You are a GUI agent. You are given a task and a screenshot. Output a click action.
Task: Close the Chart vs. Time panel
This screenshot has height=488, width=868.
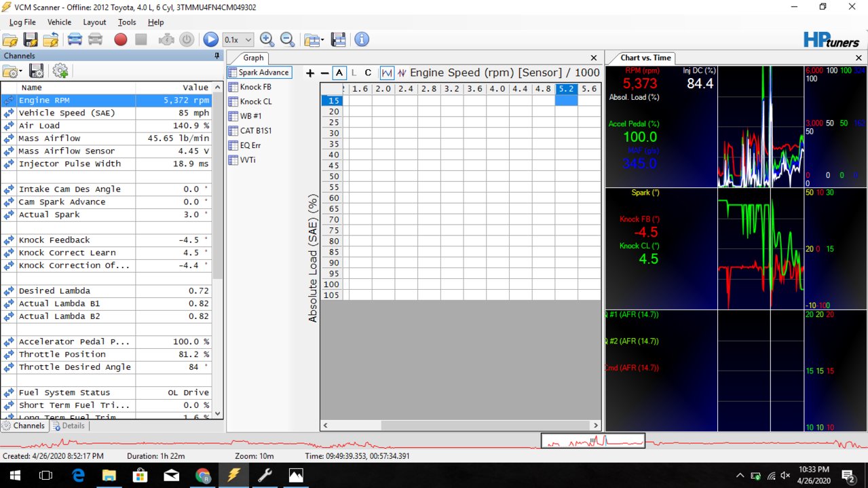tap(858, 58)
